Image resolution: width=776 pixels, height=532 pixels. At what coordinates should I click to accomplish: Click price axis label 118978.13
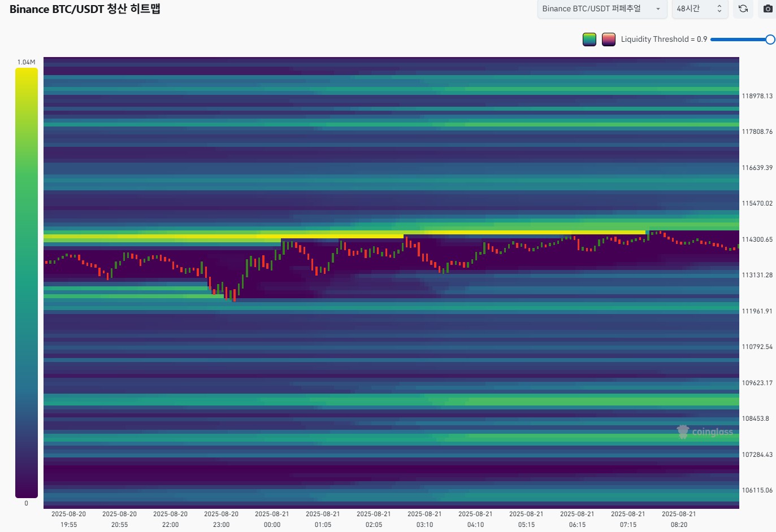(x=757, y=96)
